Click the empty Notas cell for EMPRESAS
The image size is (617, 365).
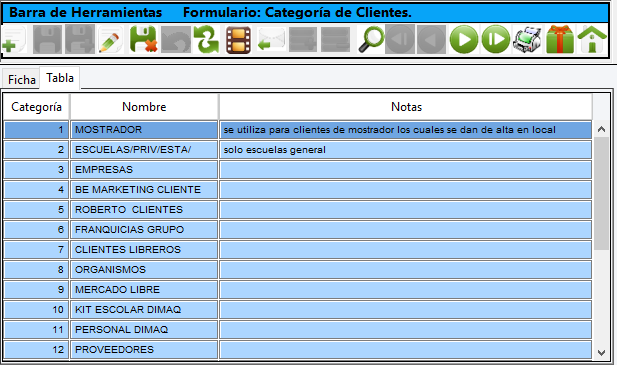406,170
